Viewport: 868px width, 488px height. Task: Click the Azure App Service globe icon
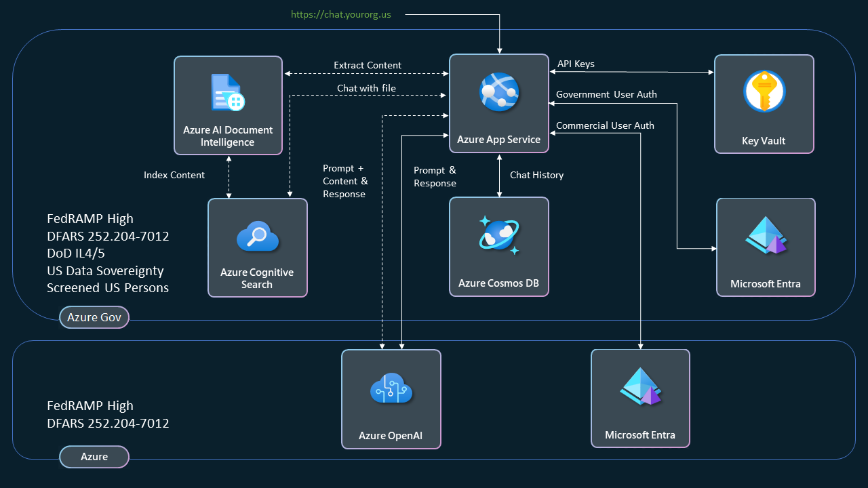click(x=499, y=92)
